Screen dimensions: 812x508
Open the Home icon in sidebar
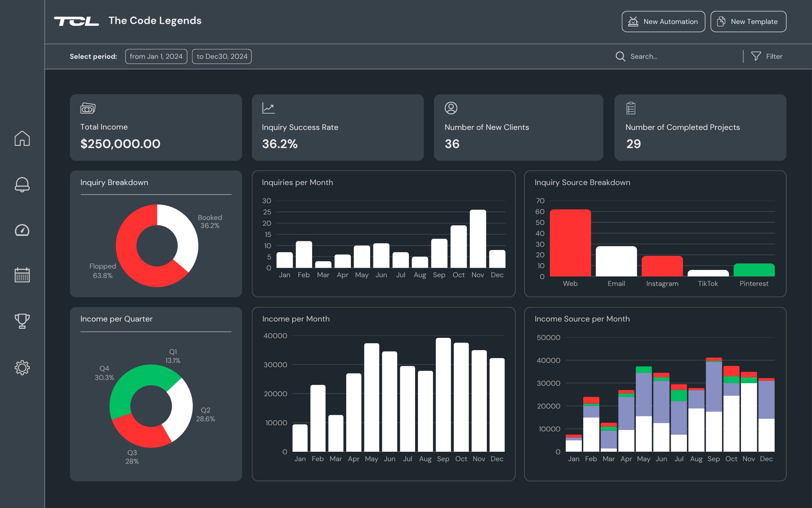(22, 138)
